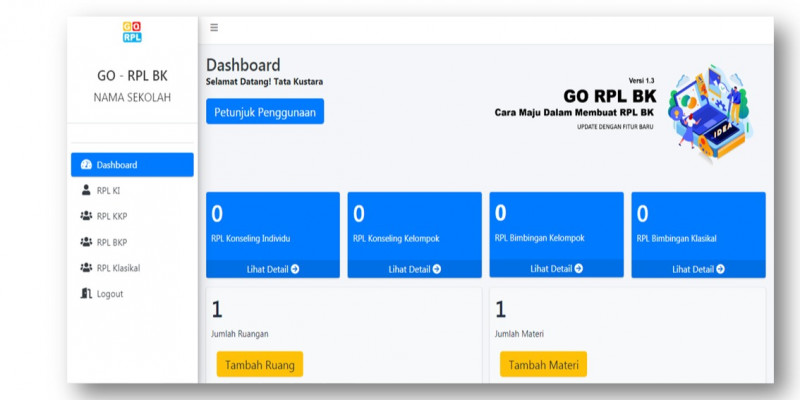Click the RPL Konseling Kelompok card label
This screenshot has height=400, width=800.
(396, 238)
